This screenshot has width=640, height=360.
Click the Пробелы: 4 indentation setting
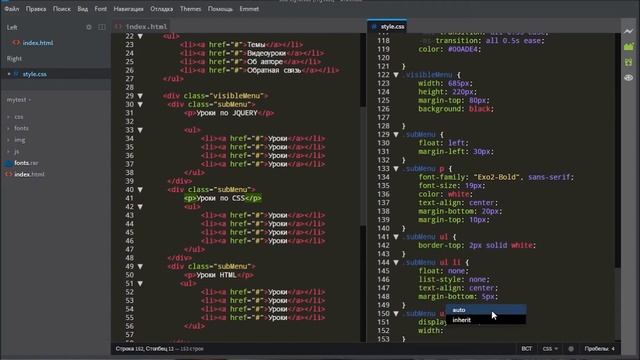click(599, 349)
